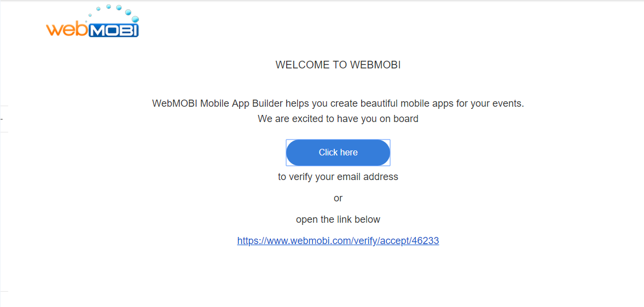Click the standalone "or" text

pos(338,198)
